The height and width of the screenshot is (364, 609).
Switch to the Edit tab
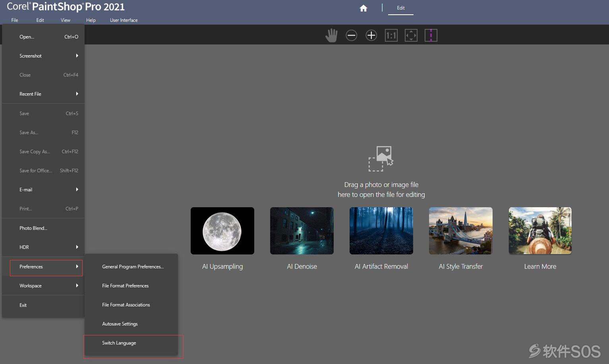click(x=401, y=8)
